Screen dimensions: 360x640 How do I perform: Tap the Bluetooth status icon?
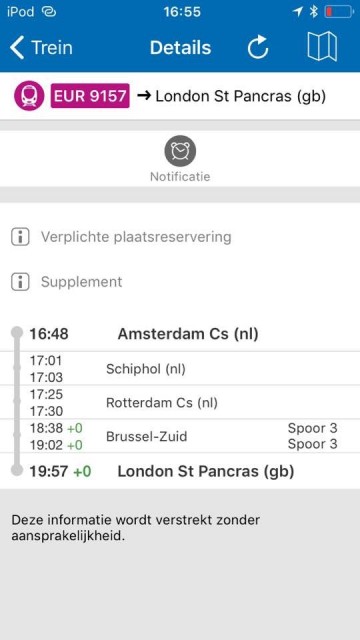point(313,12)
